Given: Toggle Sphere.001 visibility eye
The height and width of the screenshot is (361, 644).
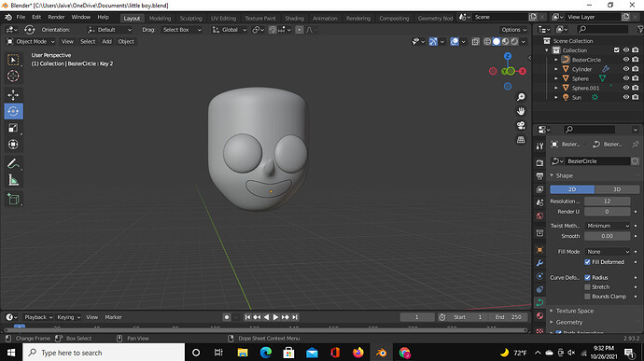Looking at the screenshot, I should tap(626, 88).
